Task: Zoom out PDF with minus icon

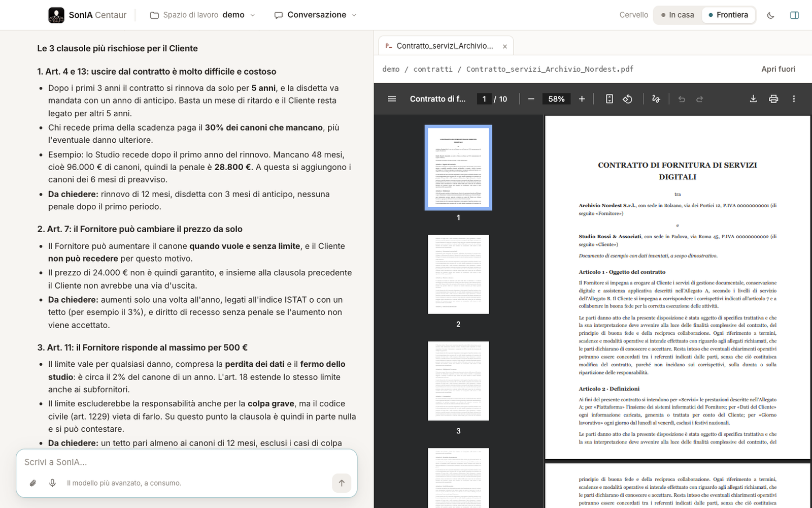Action: [531, 99]
